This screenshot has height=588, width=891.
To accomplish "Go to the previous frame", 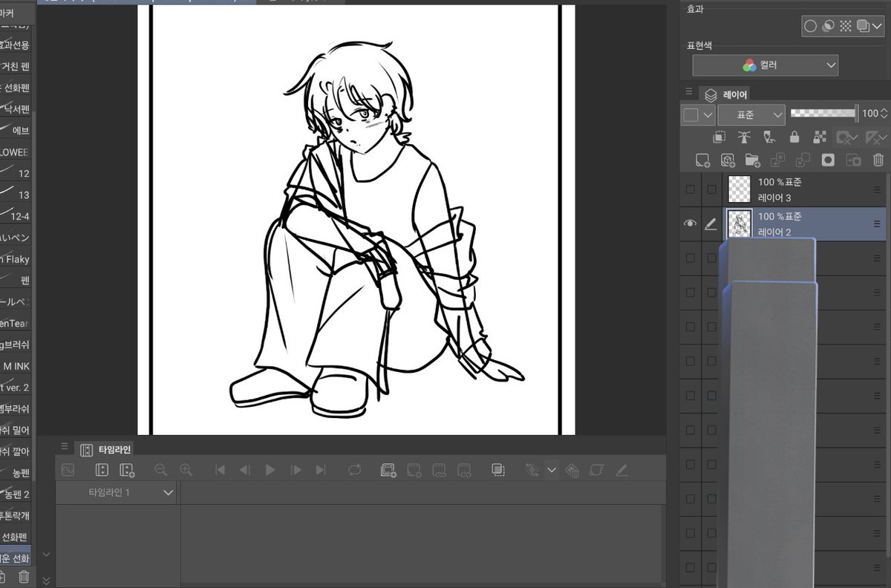I will coord(244,470).
